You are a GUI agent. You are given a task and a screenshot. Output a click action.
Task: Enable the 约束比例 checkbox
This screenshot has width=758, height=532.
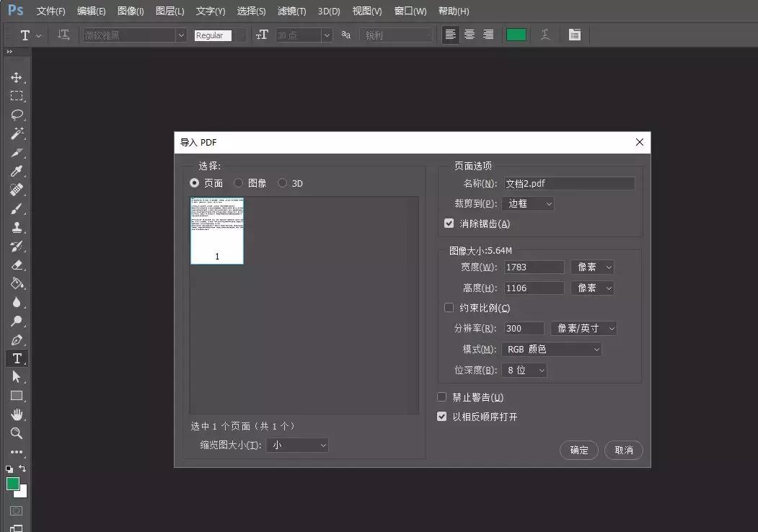coord(449,307)
